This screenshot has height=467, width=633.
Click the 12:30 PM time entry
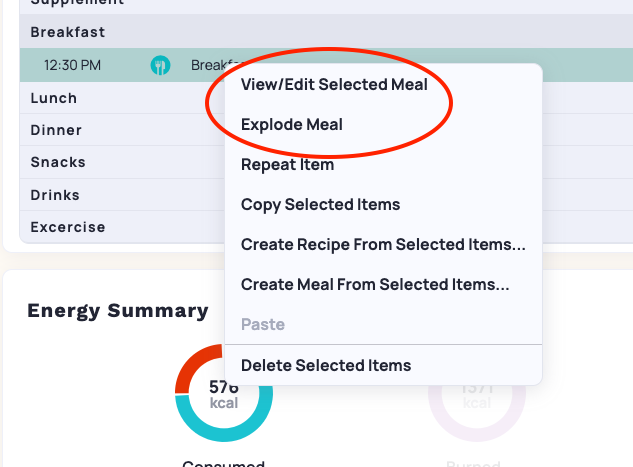[x=72, y=65]
